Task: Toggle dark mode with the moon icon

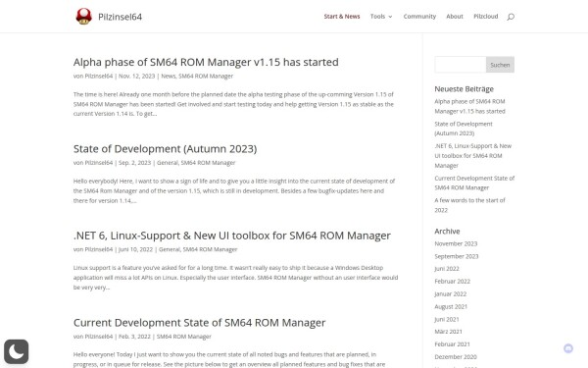Action: [x=16, y=351]
